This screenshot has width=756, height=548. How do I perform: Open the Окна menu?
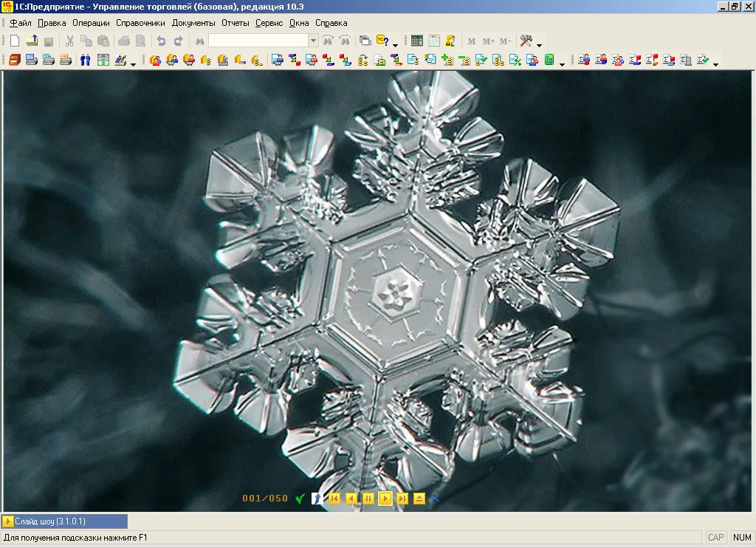299,23
